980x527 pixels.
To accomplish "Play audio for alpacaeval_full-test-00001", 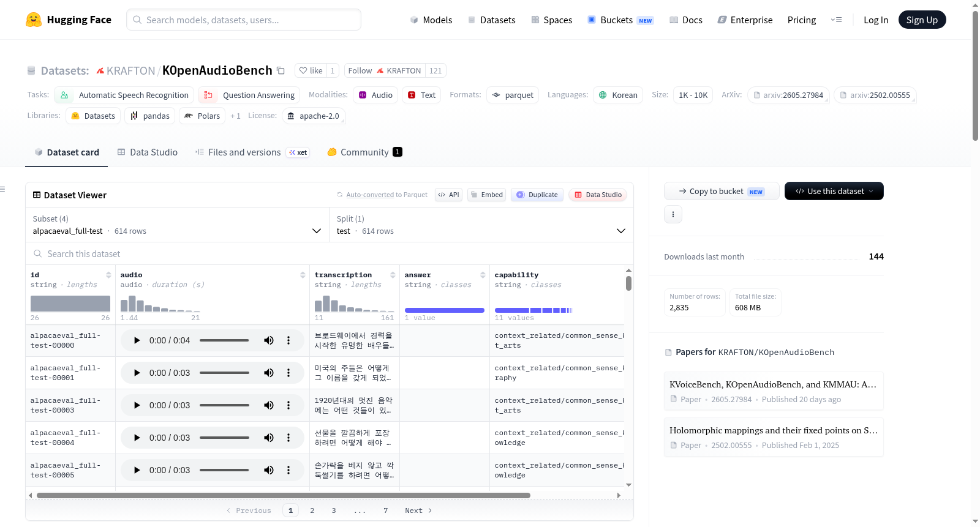I will pos(137,373).
